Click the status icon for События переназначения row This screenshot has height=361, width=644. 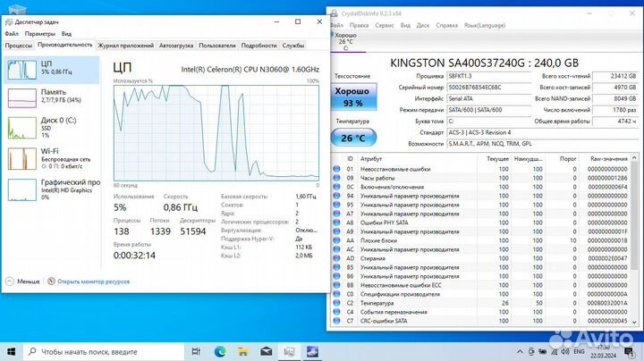pos(337,312)
